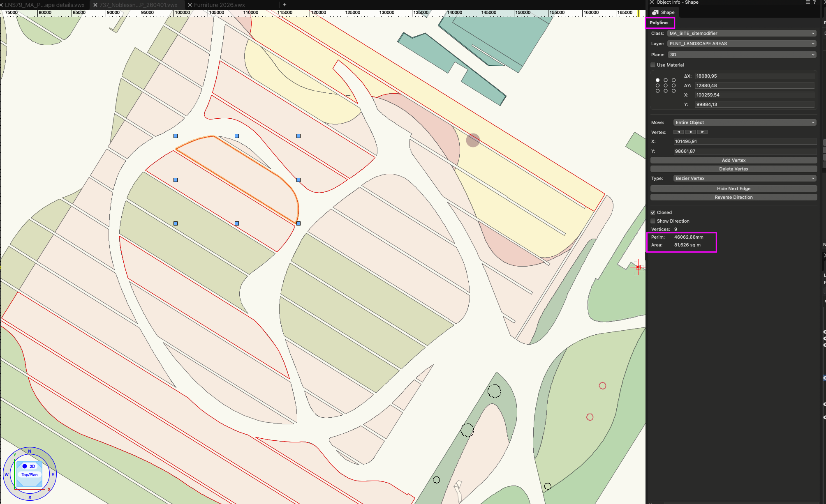This screenshot has height=504, width=826.
Task: Open the Class dropdown MA_SITE_sitemodifier
Action: (x=741, y=33)
